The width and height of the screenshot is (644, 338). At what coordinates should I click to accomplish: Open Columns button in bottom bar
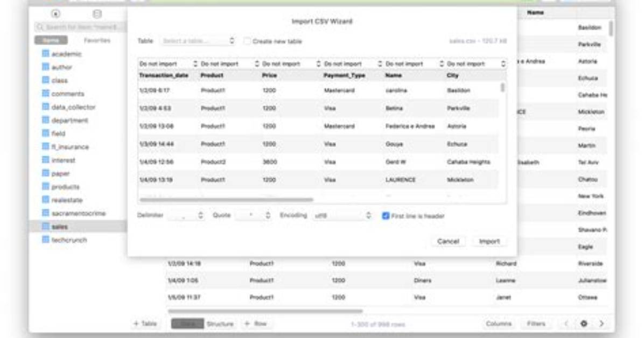point(499,323)
